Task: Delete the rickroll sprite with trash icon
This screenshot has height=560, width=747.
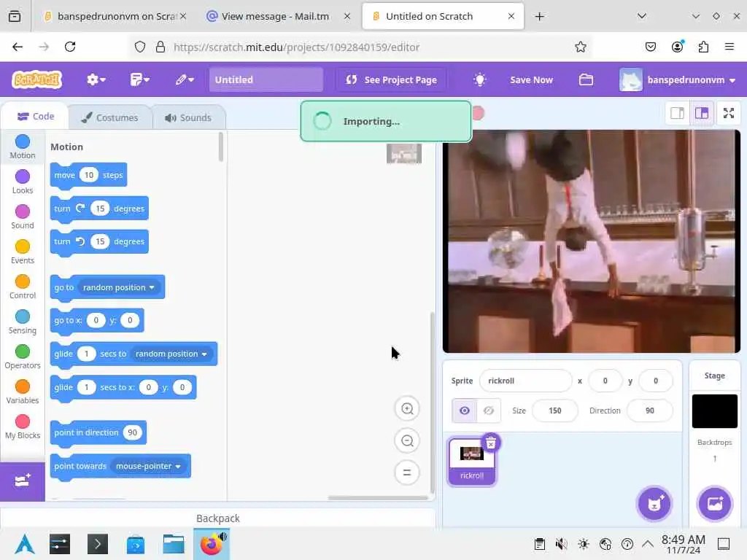Action: coord(491,443)
